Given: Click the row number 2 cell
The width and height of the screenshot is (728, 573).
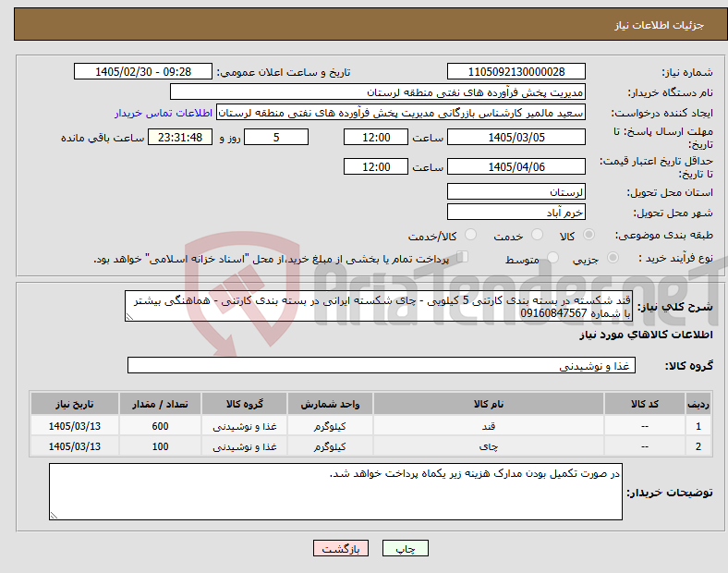Looking at the screenshot, I should point(698,446).
